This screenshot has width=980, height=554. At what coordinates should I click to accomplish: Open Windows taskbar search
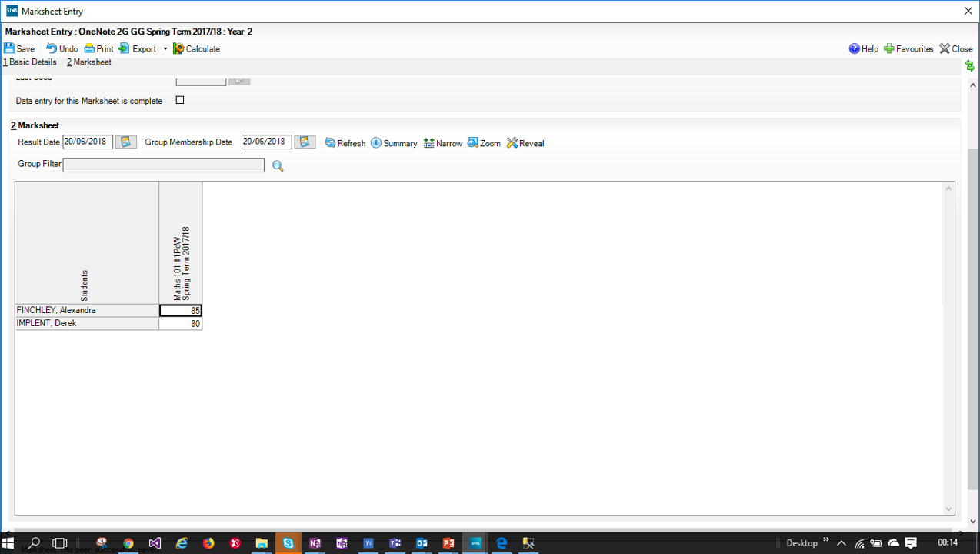pos(34,543)
